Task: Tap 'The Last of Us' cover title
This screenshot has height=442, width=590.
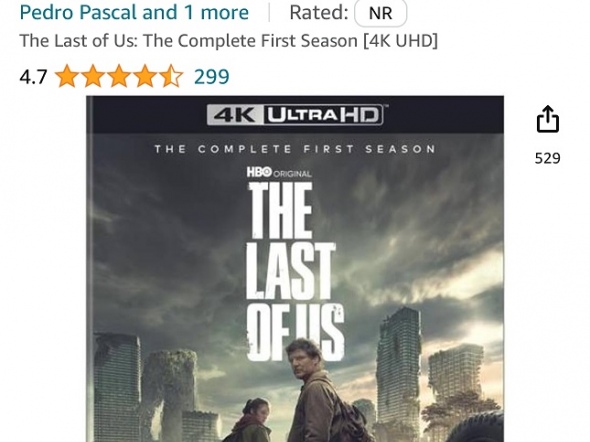Action: (x=295, y=271)
